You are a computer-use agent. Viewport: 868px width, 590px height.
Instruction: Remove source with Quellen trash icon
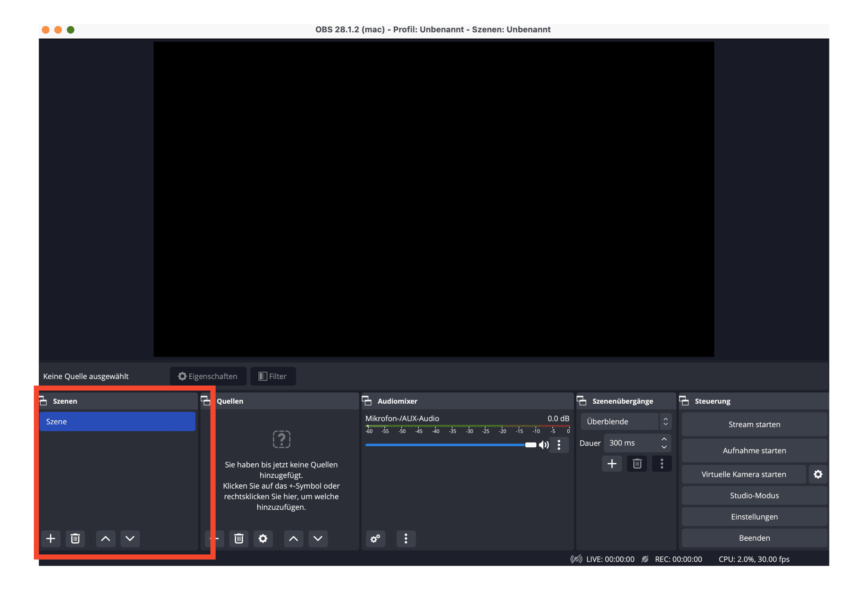click(x=239, y=539)
